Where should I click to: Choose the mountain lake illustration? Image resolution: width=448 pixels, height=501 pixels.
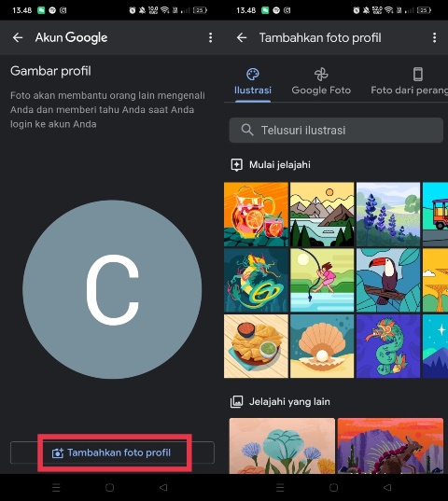pyautogui.click(x=322, y=215)
